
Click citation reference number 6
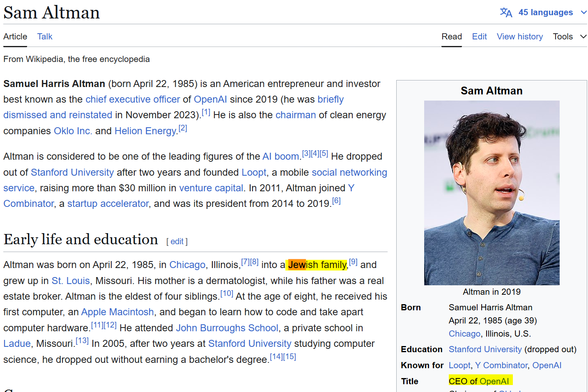(x=336, y=201)
